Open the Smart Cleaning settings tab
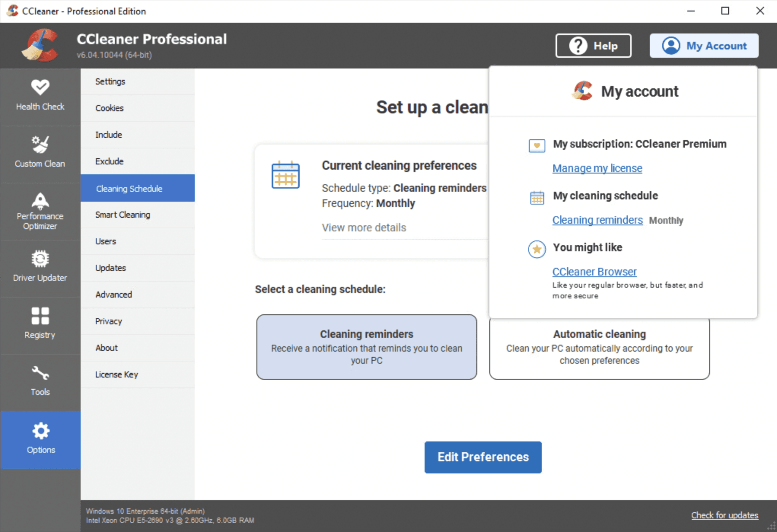The image size is (777, 532). pos(123,215)
